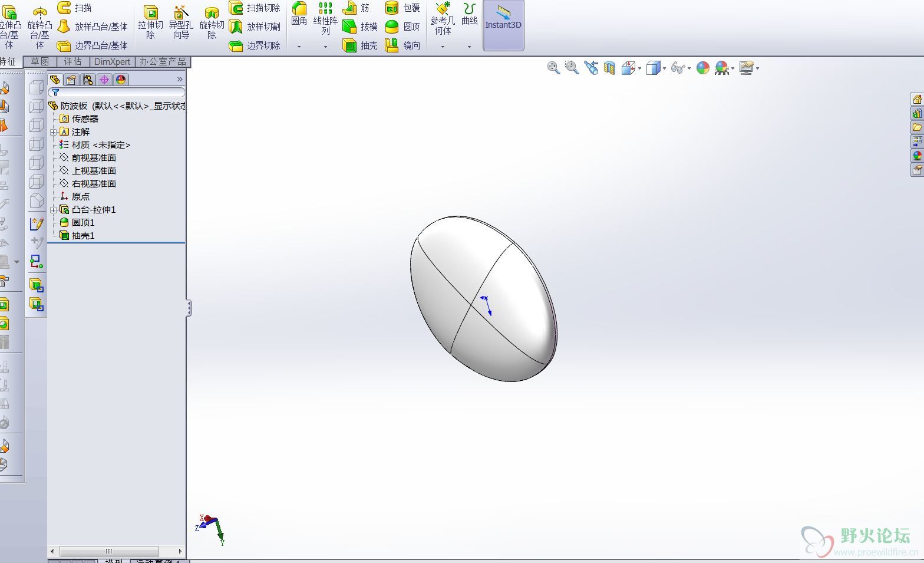Click the 镜向 mirror tool
This screenshot has width=924, height=563.
click(x=402, y=45)
